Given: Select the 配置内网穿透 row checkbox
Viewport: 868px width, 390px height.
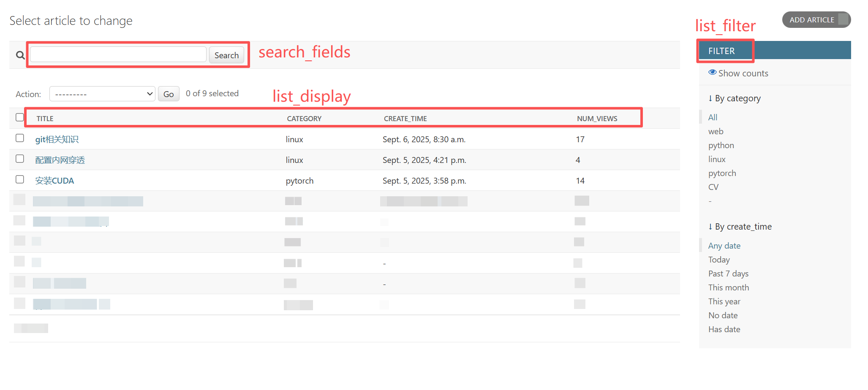Looking at the screenshot, I should tap(19, 159).
